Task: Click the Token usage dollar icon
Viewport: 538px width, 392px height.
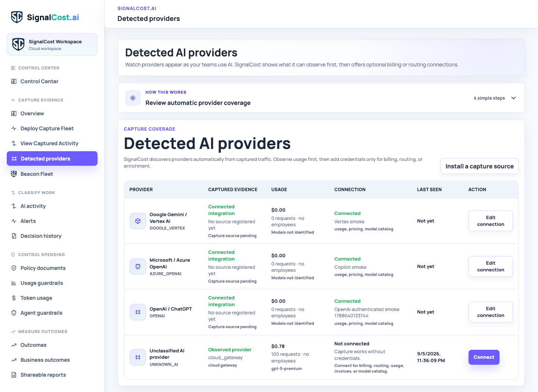Action: pyautogui.click(x=14, y=298)
